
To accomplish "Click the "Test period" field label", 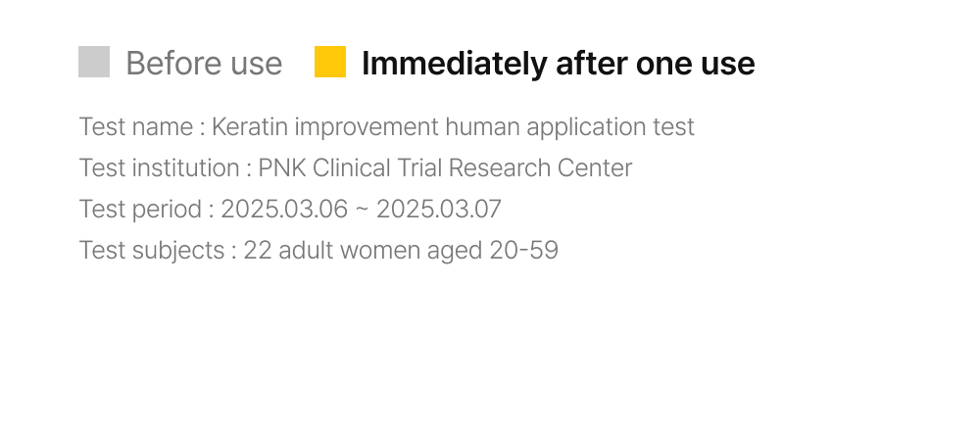I will click(139, 210).
